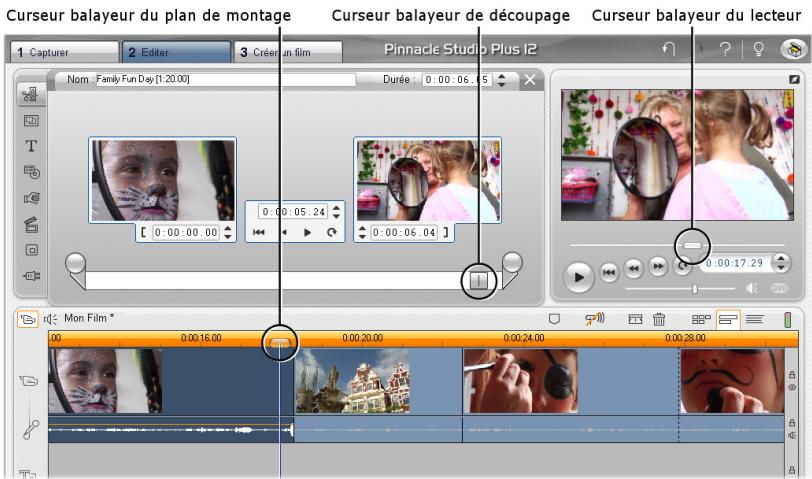Go to movie start in the player
The image size is (812, 479).
pos(609,272)
